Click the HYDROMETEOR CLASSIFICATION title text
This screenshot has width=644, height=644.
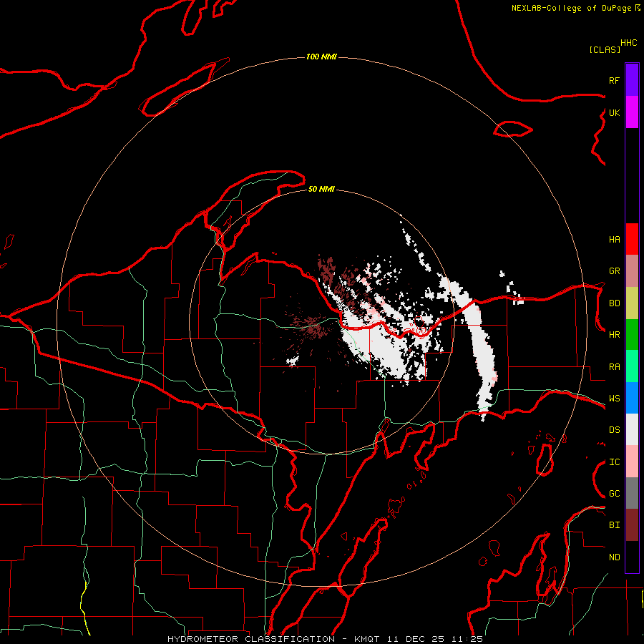click(x=251, y=639)
